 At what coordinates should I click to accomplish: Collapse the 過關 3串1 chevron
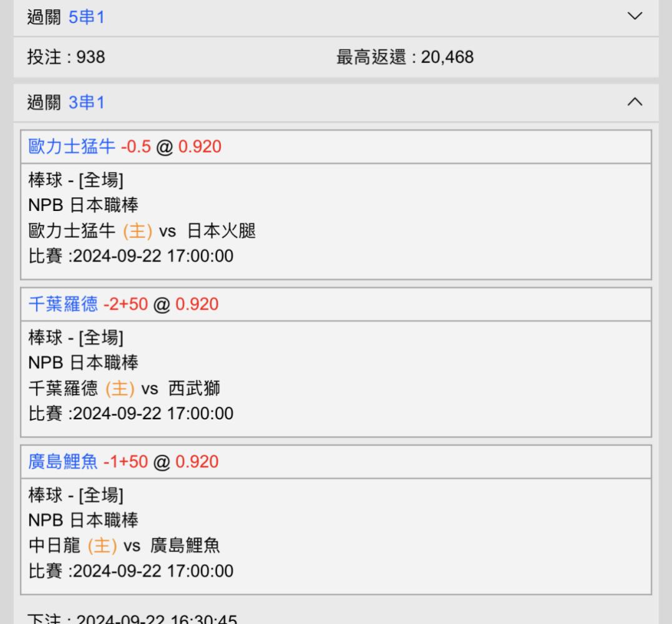[635, 102]
